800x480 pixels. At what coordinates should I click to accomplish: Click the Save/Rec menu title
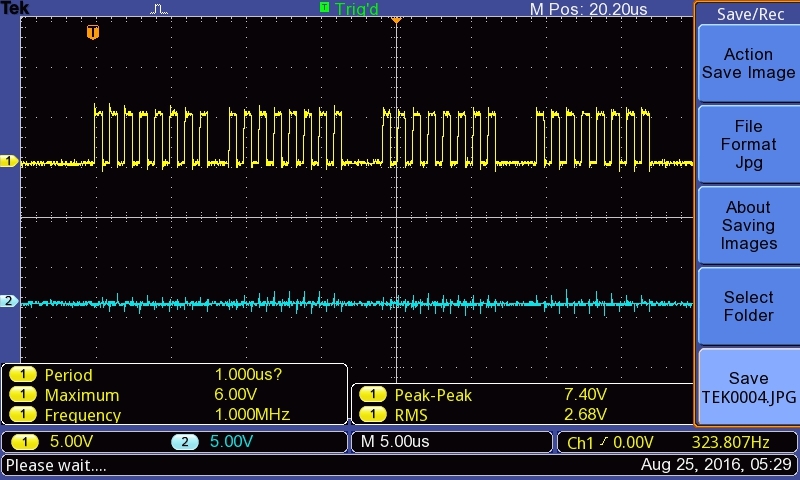tap(750, 14)
